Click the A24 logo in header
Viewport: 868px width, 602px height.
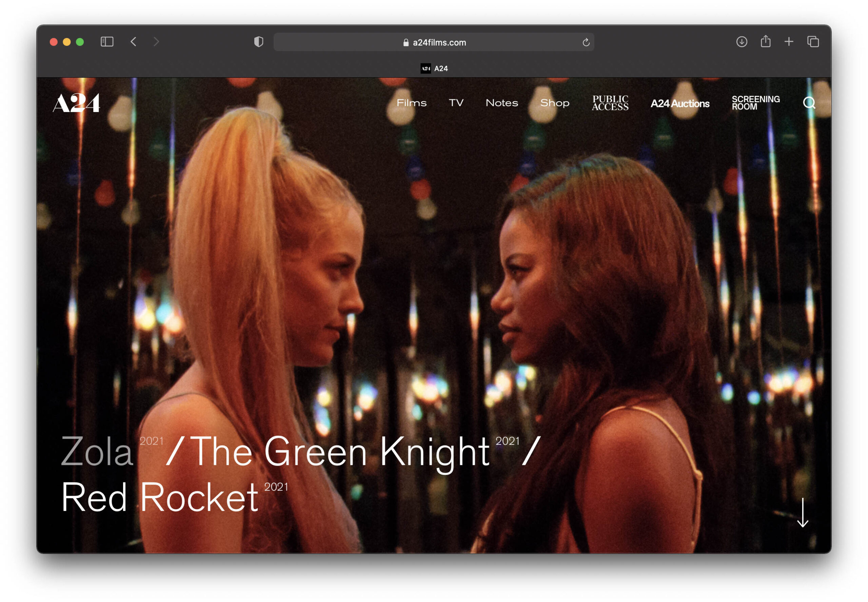[76, 102]
